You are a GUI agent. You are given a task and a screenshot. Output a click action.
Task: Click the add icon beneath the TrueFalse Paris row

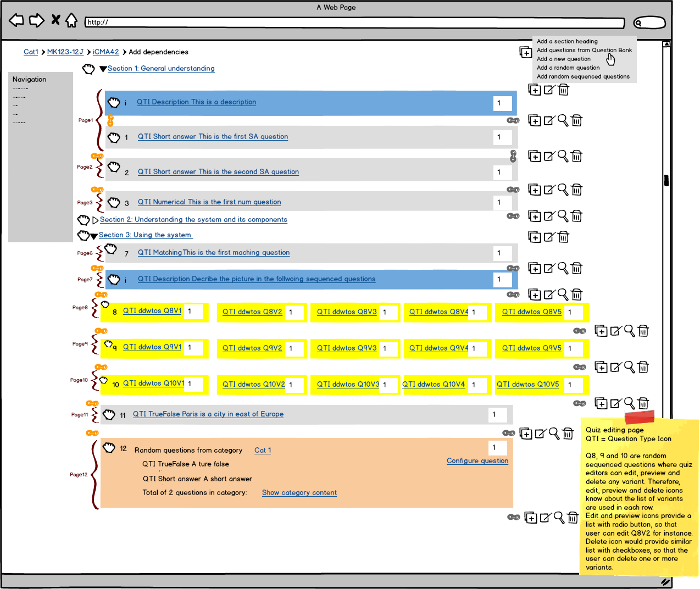pos(526,434)
